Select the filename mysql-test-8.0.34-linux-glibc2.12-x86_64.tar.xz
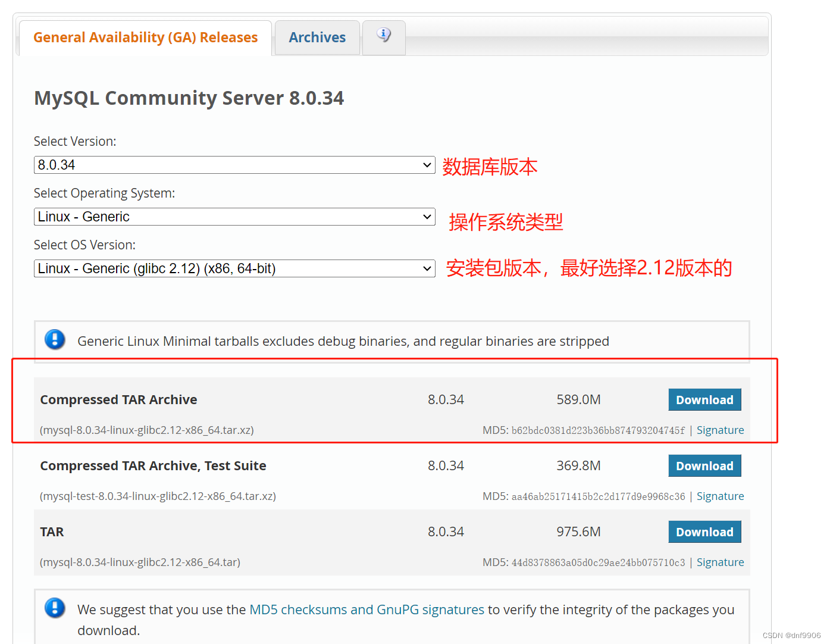Viewport: 830px width, 644px height. pyautogui.click(x=158, y=496)
